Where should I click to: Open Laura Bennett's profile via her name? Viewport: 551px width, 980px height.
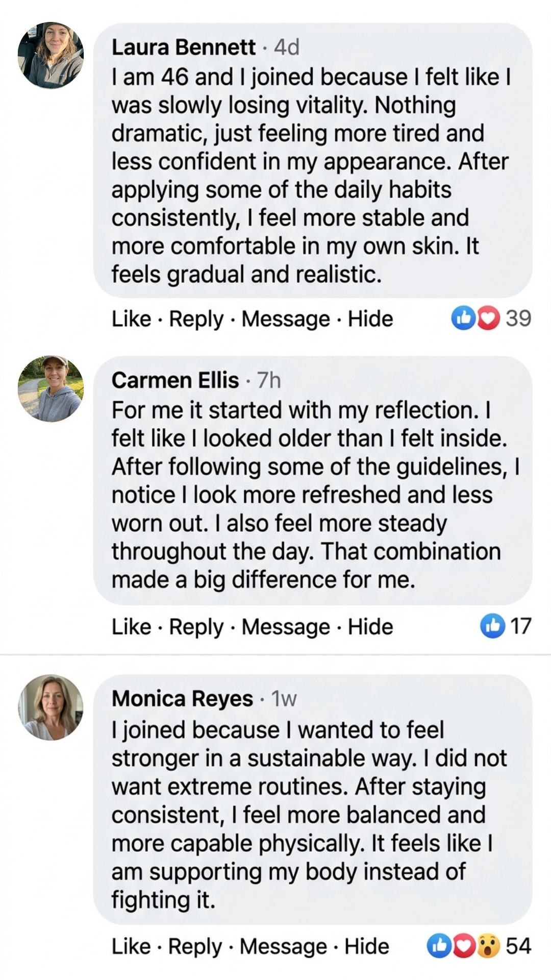[184, 46]
